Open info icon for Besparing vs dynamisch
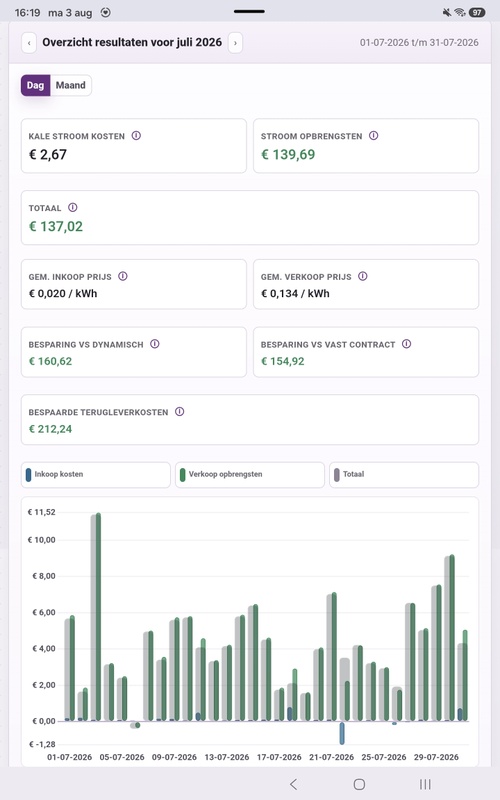 [155, 344]
